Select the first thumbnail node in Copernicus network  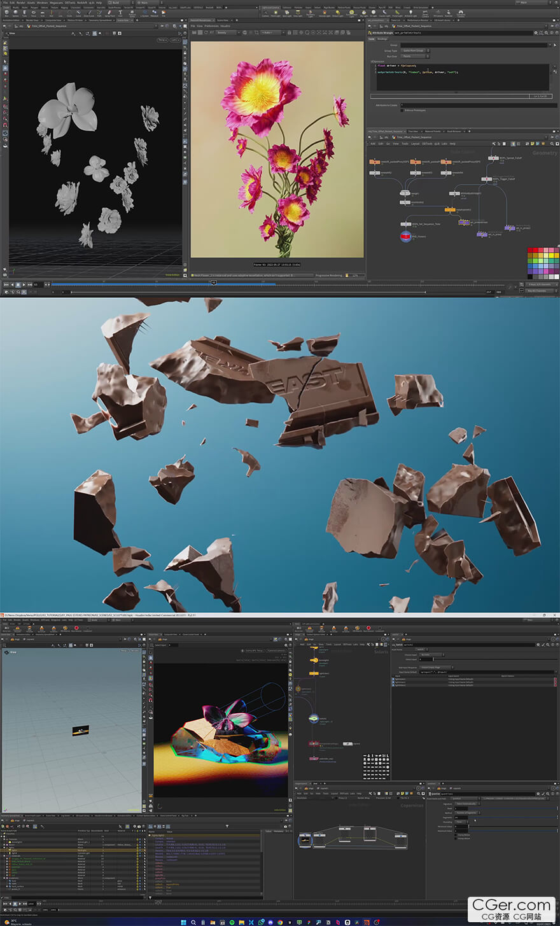305,839
